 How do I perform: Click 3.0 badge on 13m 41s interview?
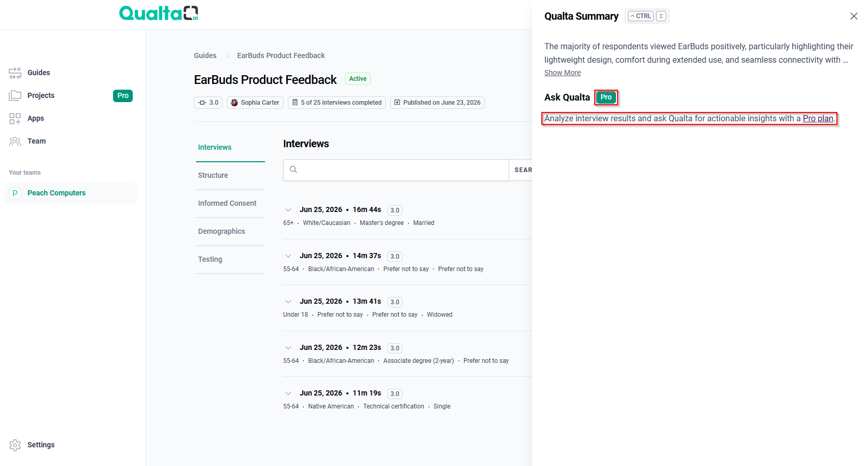[x=395, y=302]
